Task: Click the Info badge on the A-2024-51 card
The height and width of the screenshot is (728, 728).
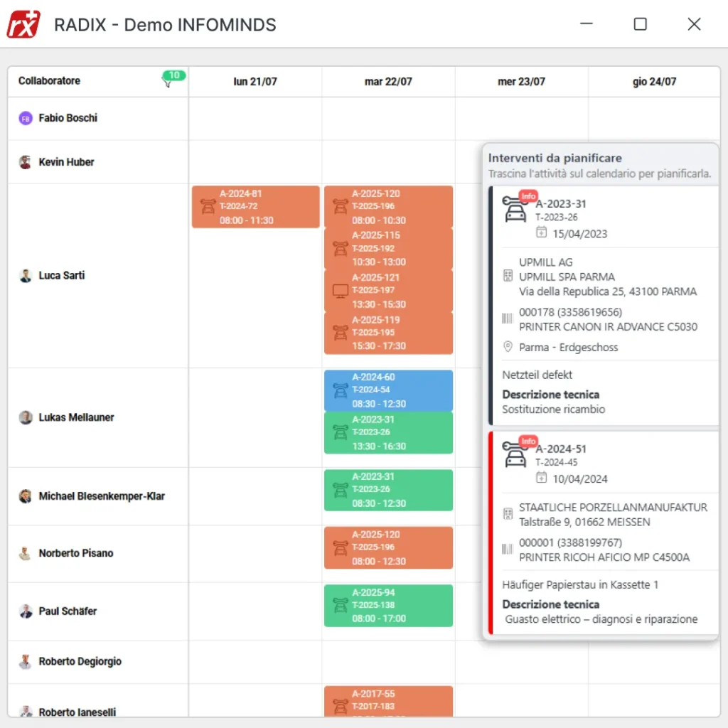Action: (x=528, y=441)
